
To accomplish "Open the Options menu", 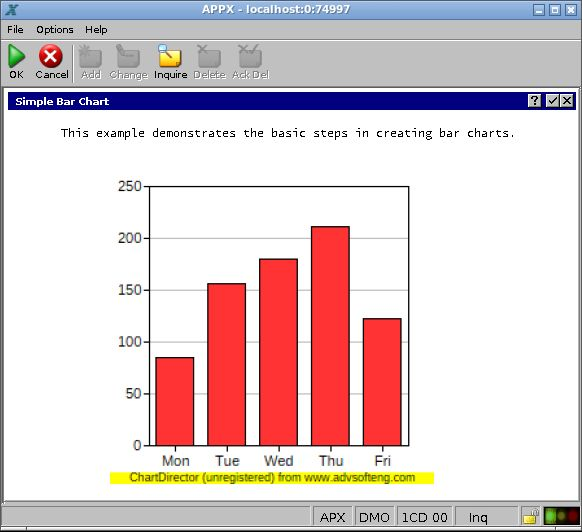I will (x=55, y=30).
